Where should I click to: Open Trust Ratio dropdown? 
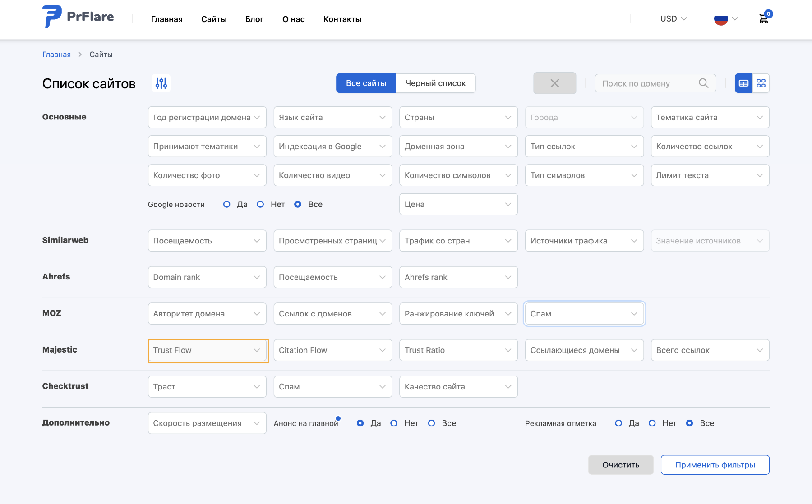(x=458, y=350)
